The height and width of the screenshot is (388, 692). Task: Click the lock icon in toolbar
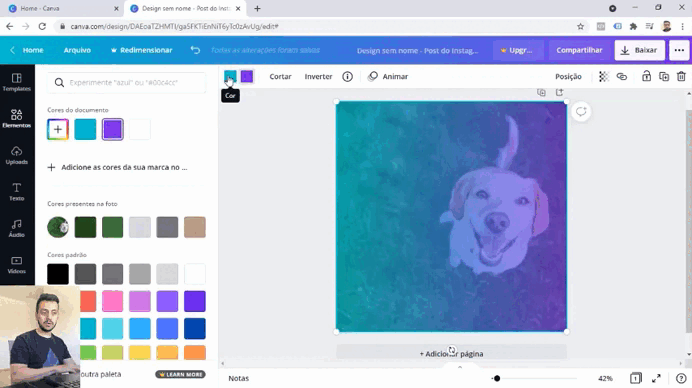[647, 76]
